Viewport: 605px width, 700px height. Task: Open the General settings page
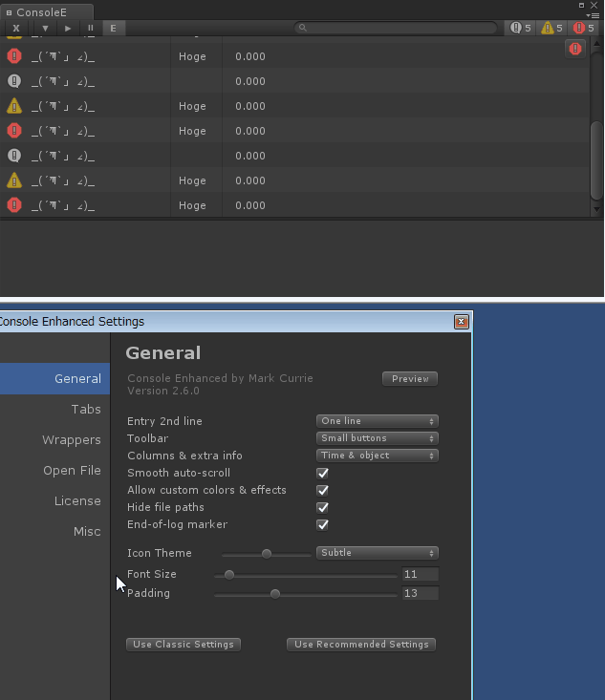pyautogui.click(x=54, y=378)
